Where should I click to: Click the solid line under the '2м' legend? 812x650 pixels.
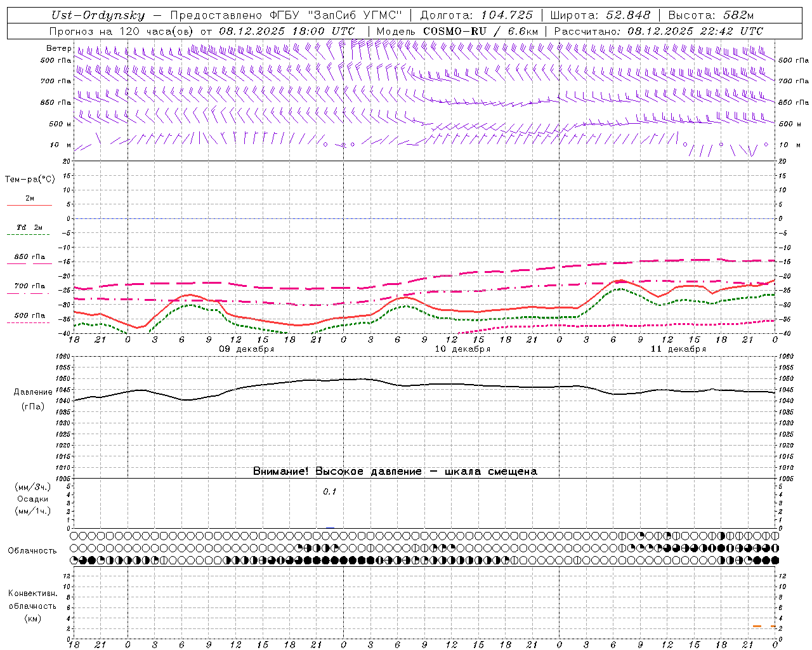29,205
